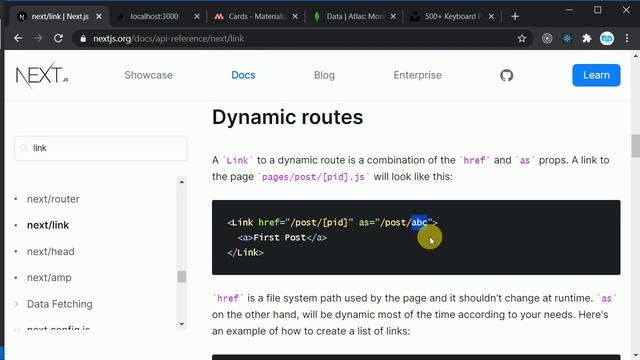Screen dimensions: 640x360
Task: Click the search magnifier icon in sidebar
Action: pyautogui.click(x=24, y=148)
